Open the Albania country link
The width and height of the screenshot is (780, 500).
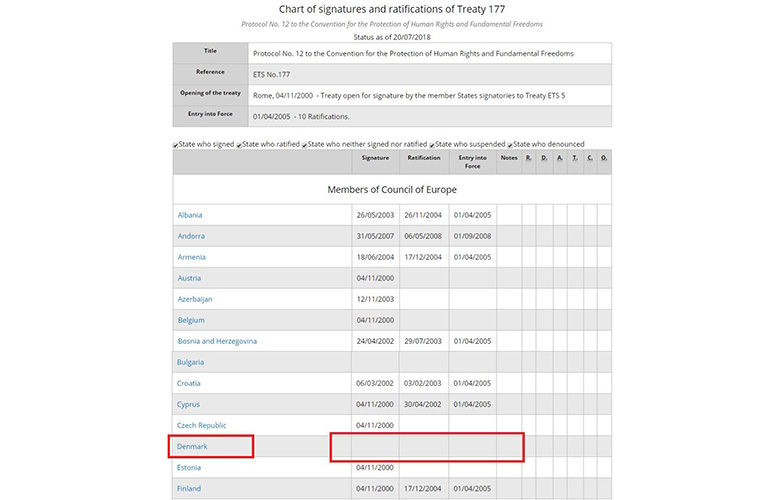click(x=190, y=215)
